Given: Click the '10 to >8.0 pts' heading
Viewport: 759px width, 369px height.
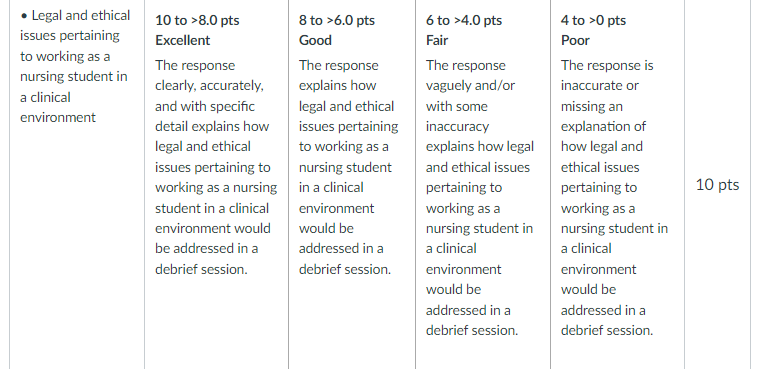Looking at the screenshot, I should click(197, 20).
